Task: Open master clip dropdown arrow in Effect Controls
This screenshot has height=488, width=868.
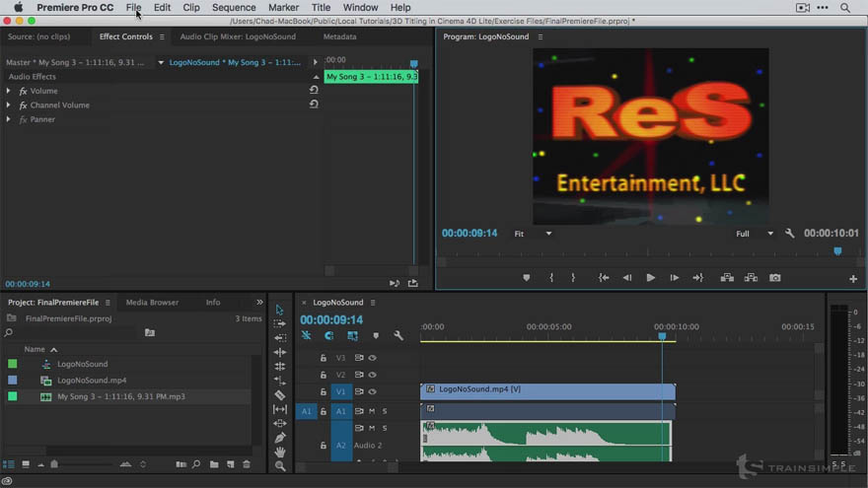Action: (x=161, y=62)
